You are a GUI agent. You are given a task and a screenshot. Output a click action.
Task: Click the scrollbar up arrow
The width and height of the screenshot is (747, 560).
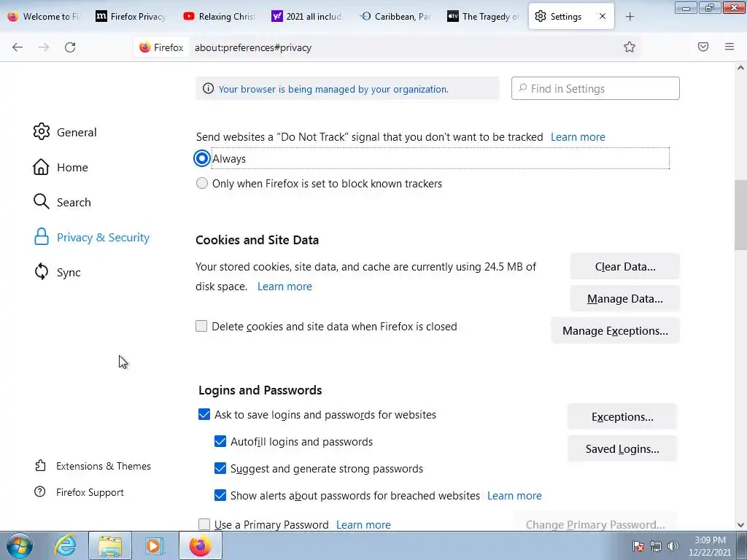(740, 68)
